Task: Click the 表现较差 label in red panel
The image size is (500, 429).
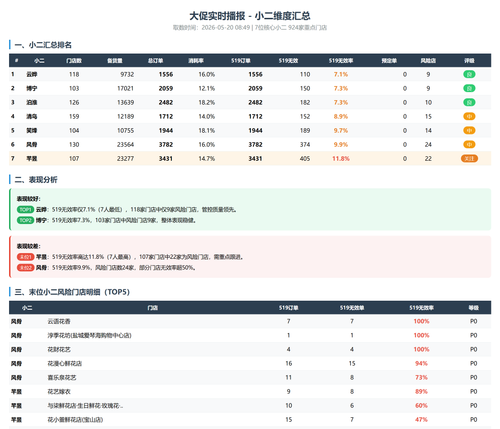Action: pos(28,246)
